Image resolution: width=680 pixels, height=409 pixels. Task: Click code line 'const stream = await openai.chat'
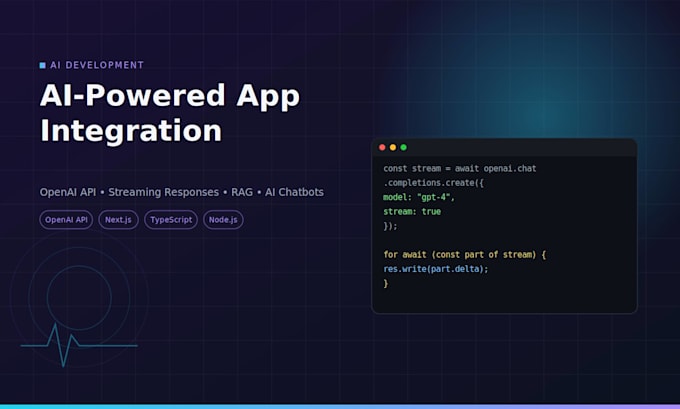[x=460, y=168]
